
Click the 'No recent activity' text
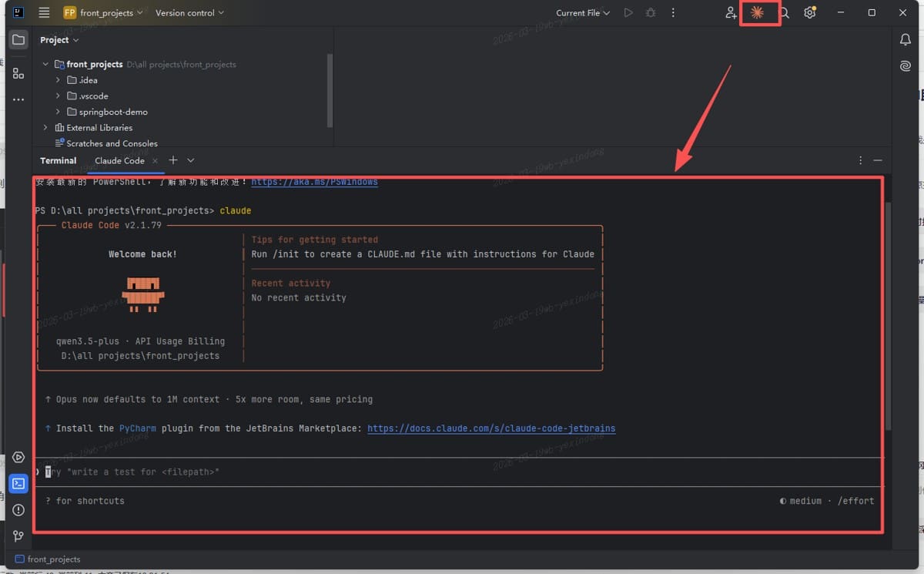pyautogui.click(x=299, y=297)
